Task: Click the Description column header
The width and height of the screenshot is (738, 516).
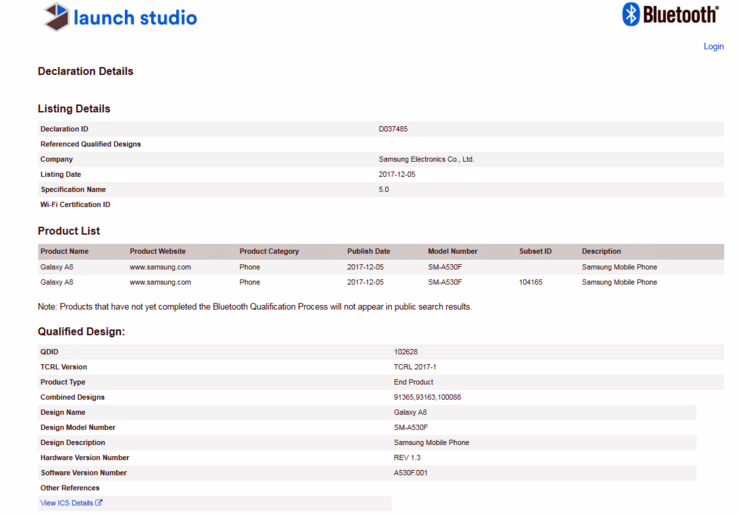Action: pos(601,251)
